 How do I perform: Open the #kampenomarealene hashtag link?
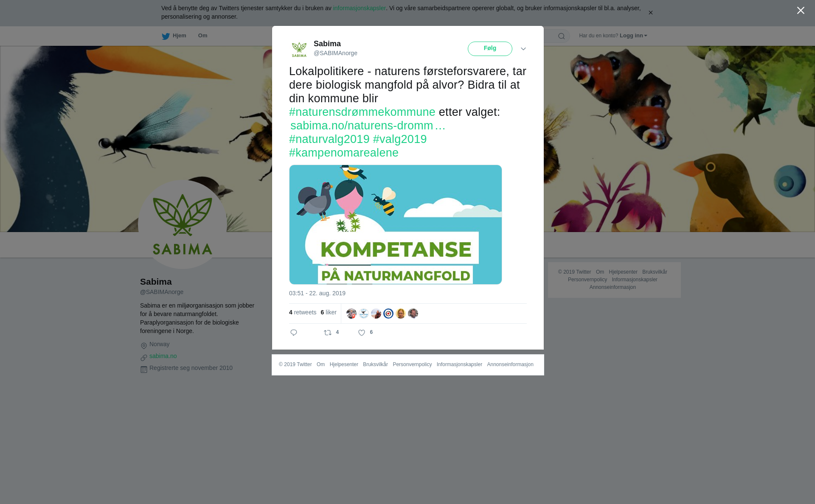pyautogui.click(x=344, y=153)
